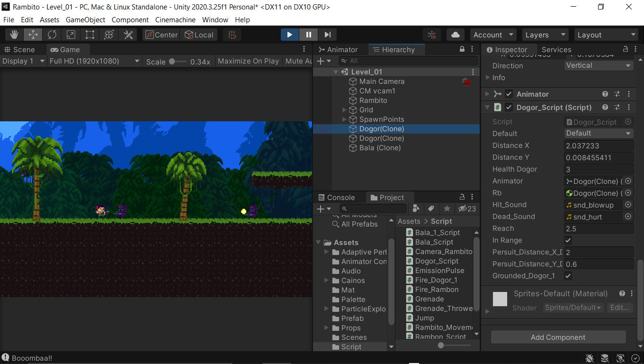Switch to the Animator tab
The image size is (644, 364).
tap(338, 49)
